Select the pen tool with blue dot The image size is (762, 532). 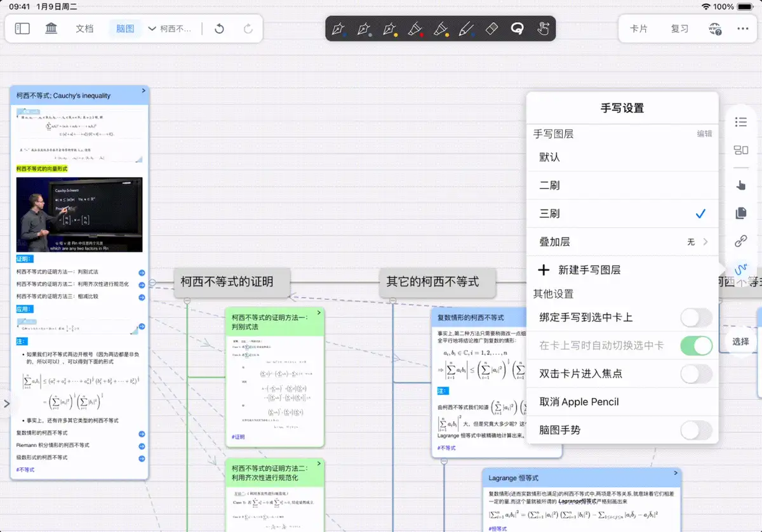[339, 29]
